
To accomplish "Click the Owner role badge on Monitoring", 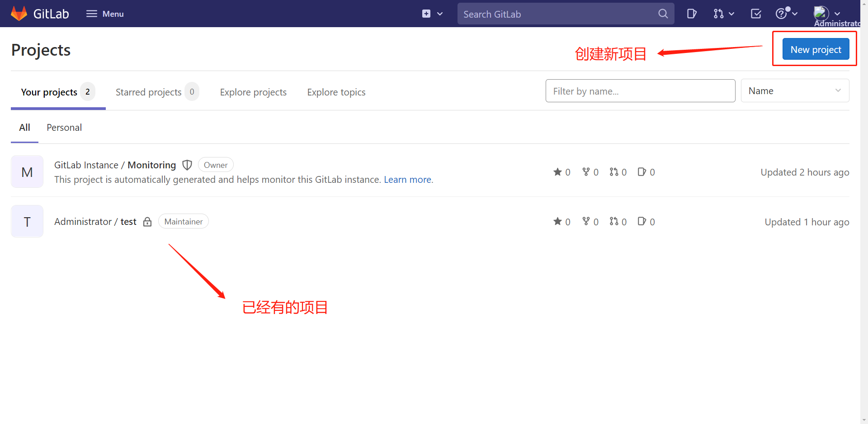I will pos(216,164).
